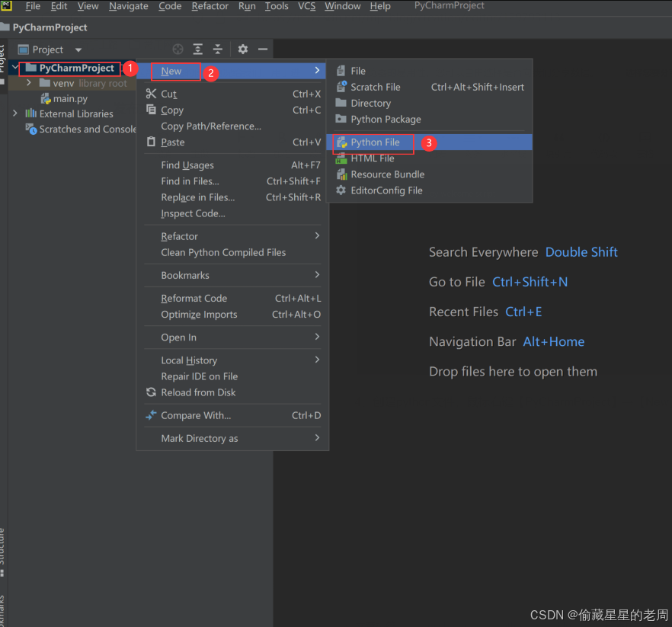Expand the Local History submenu arrow
The height and width of the screenshot is (627, 672).
click(x=317, y=360)
